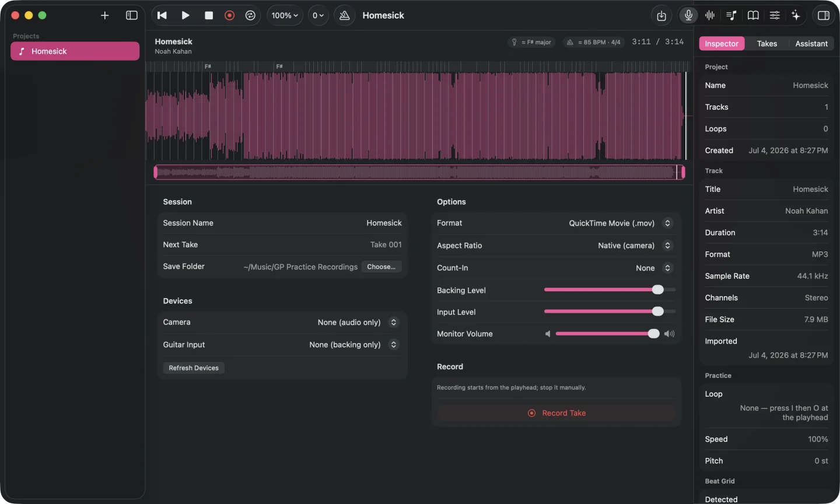The height and width of the screenshot is (504, 840).
Task: Click the first F# chord marker above the waveform
Action: coord(208,66)
